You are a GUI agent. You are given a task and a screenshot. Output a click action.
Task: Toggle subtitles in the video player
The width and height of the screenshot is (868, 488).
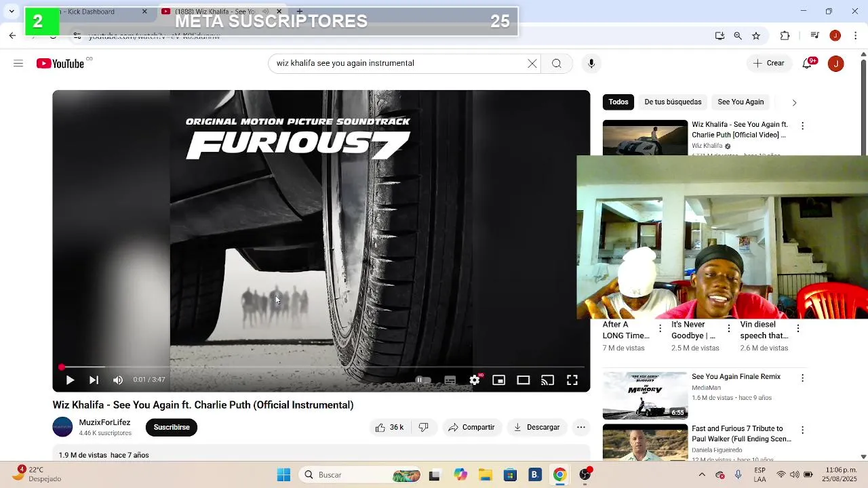click(450, 380)
